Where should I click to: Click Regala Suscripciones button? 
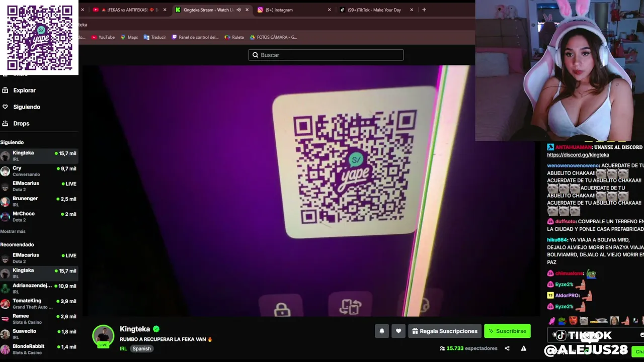444,331
